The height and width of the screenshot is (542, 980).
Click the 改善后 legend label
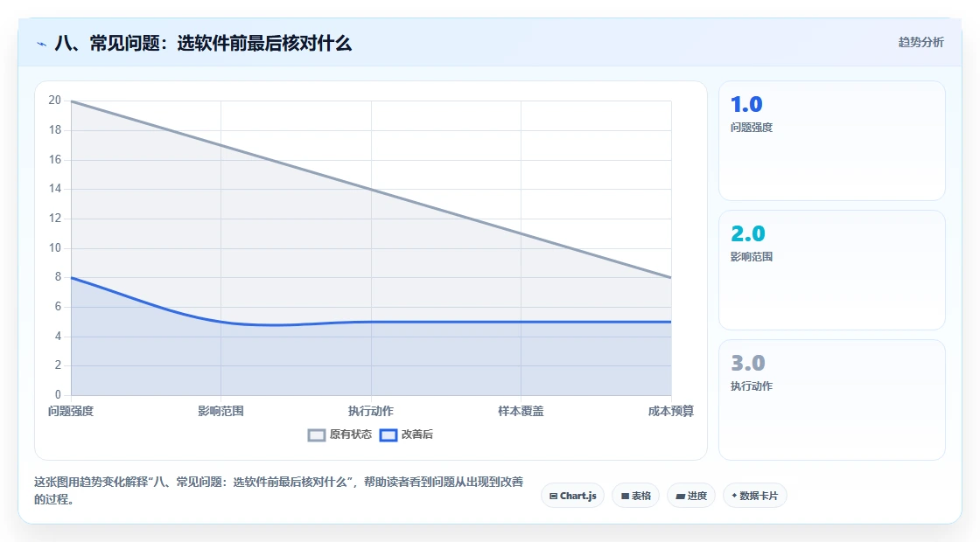[x=416, y=434]
